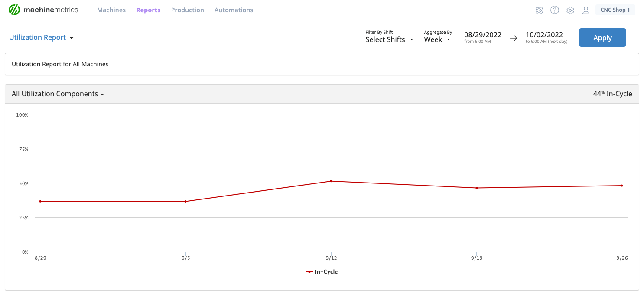This screenshot has width=644, height=294.
Task: Click the arrow between the dates
Action: [x=513, y=38]
